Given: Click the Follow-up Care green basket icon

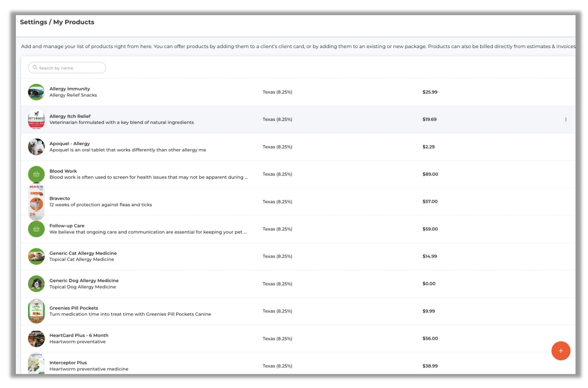Looking at the screenshot, I should pos(36,229).
